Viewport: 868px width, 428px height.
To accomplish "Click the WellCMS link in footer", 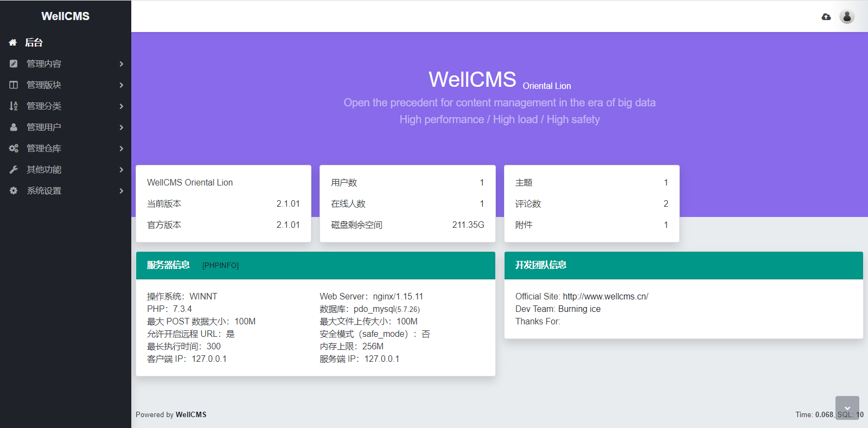I will [x=191, y=414].
